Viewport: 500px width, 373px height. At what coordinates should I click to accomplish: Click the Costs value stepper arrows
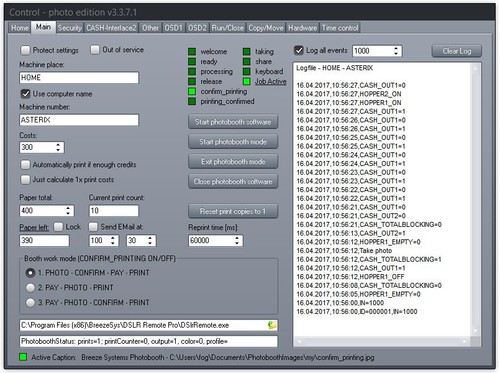point(58,147)
